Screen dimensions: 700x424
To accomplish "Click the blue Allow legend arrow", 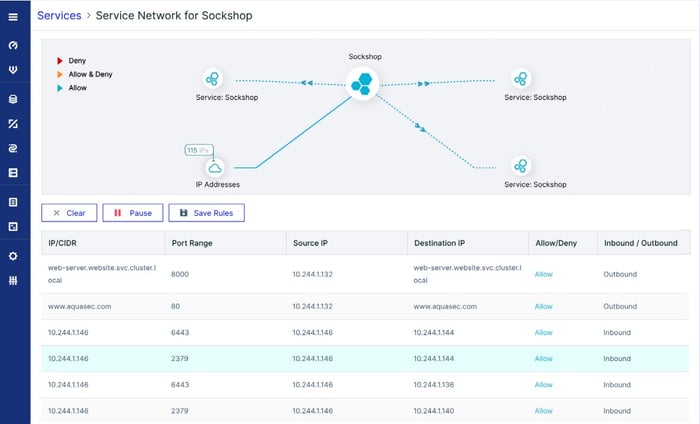I will 59,88.
